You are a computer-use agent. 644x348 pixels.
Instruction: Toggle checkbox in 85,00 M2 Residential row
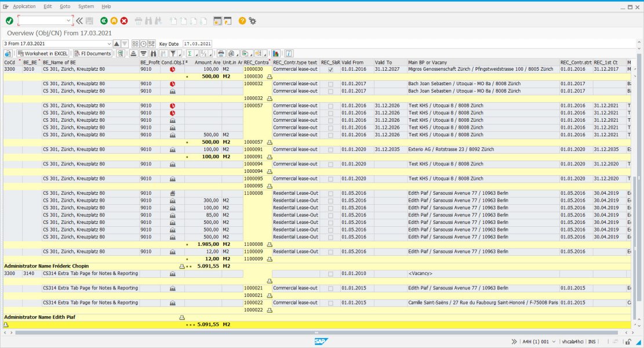point(330,215)
